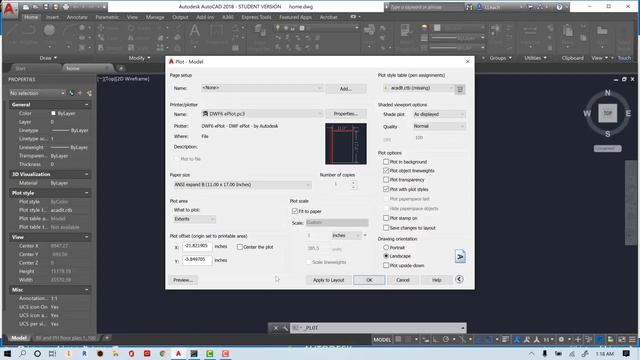
Task: Click the plotter Properties button
Action: [x=346, y=114]
